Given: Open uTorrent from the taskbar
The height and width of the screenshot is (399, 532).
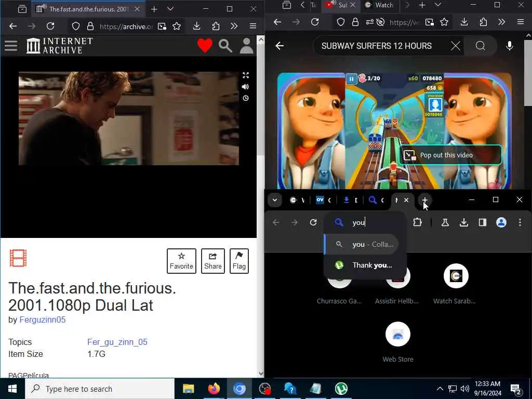Looking at the screenshot, I should pyautogui.click(x=341, y=389).
